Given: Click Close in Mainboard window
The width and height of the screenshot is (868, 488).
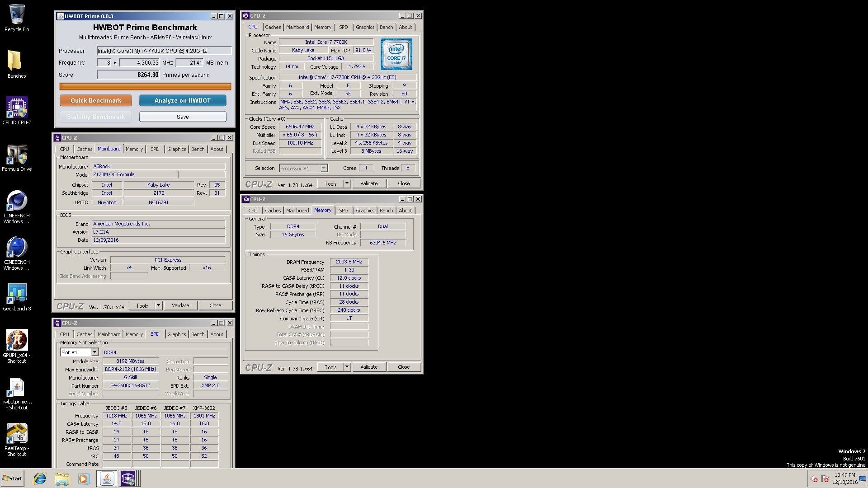Looking at the screenshot, I should [x=215, y=305].
